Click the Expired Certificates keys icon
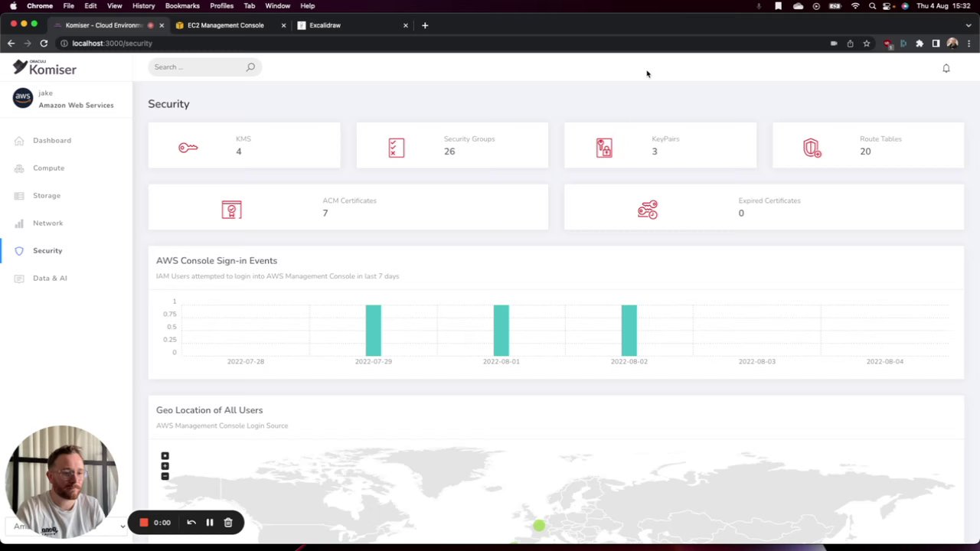Viewport: 980px width, 551px height. (648, 210)
